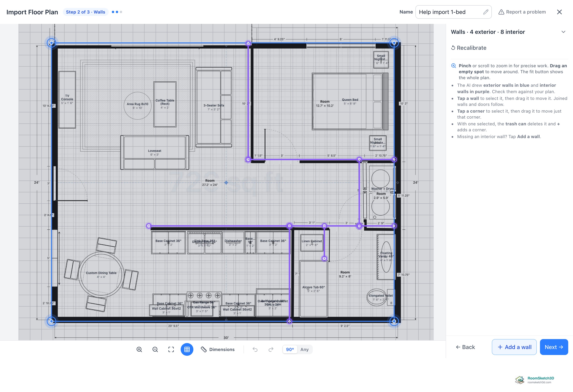Click the Alcove Tub 60" label
Screen dimensions: 573x392
[x=314, y=287]
